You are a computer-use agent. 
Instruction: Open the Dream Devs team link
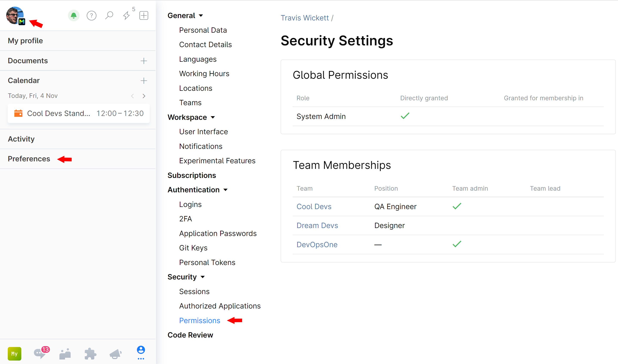pyautogui.click(x=317, y=225)
